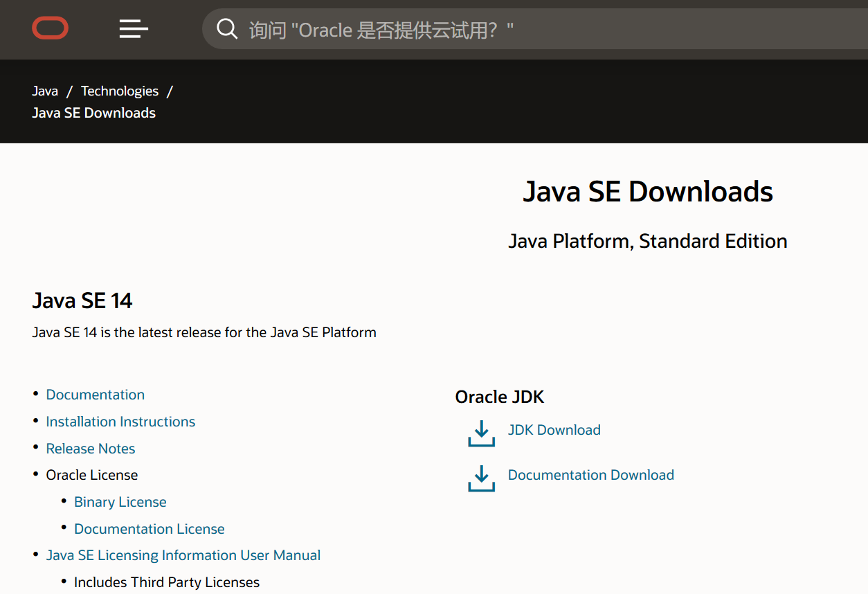This screenshot has height=594, width=868.
Task: Open the Documentation License link
Action: (150, 529)
